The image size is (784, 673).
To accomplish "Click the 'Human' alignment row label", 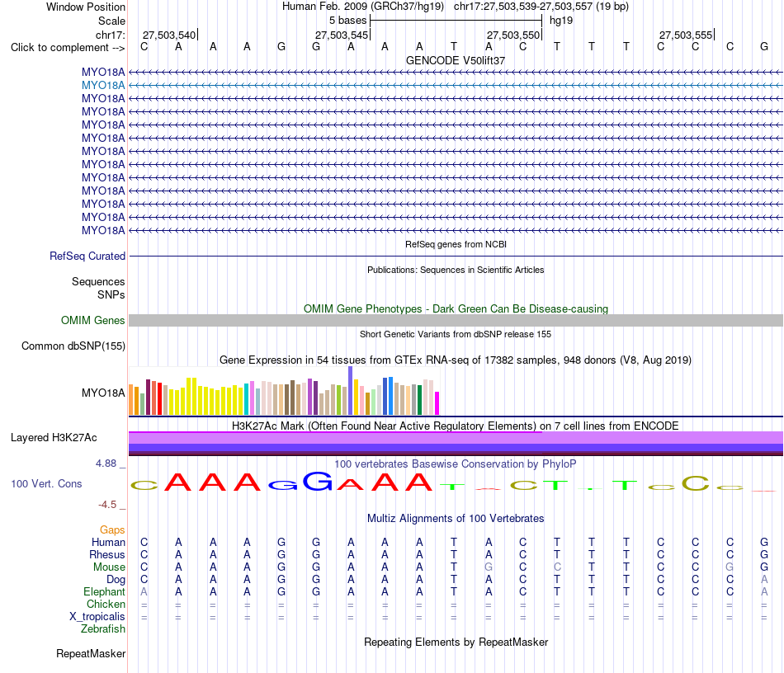I will coord(108,542).
